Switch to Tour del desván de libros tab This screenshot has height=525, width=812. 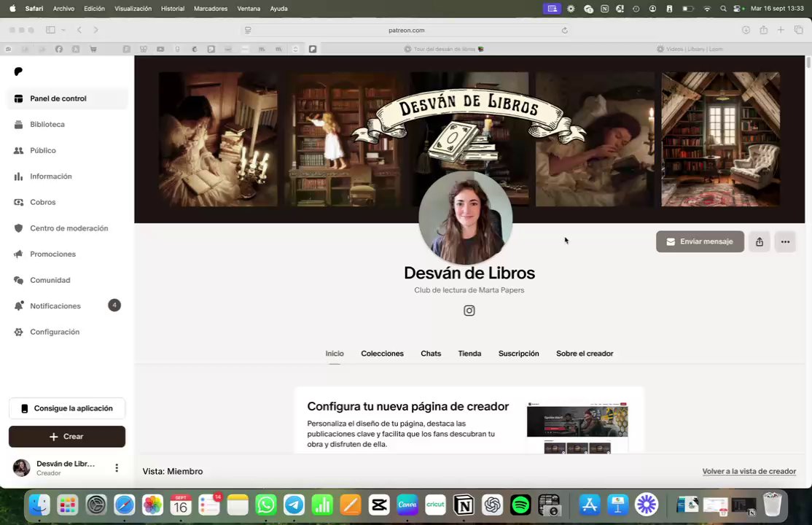(x=444, y=49)
